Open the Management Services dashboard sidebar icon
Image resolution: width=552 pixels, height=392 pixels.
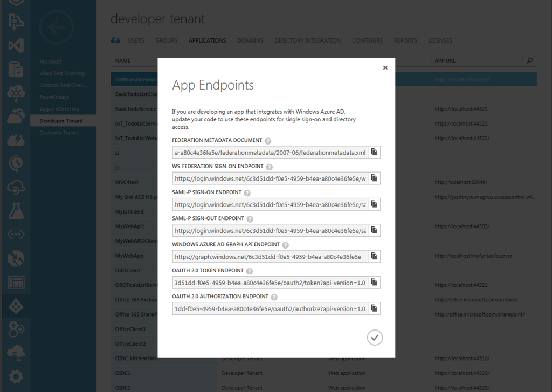16,282
